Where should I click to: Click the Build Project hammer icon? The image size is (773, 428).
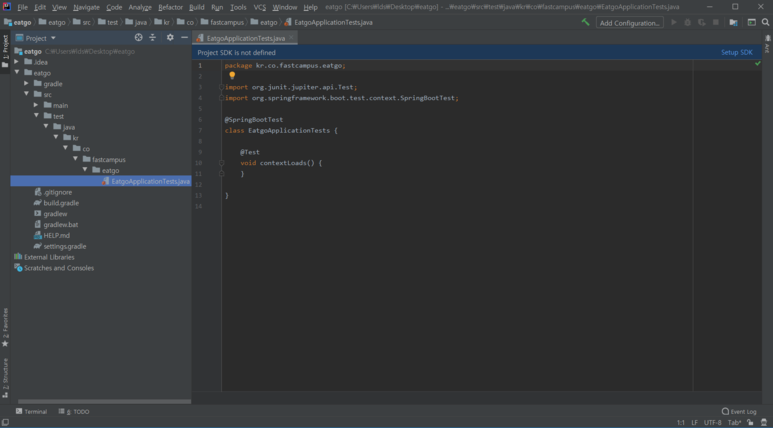[x=585, y=22]
